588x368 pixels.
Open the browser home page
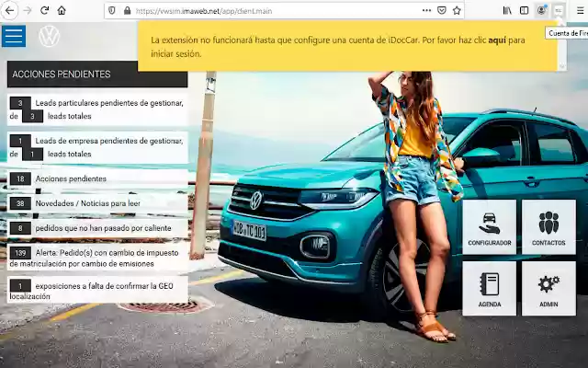62,10
